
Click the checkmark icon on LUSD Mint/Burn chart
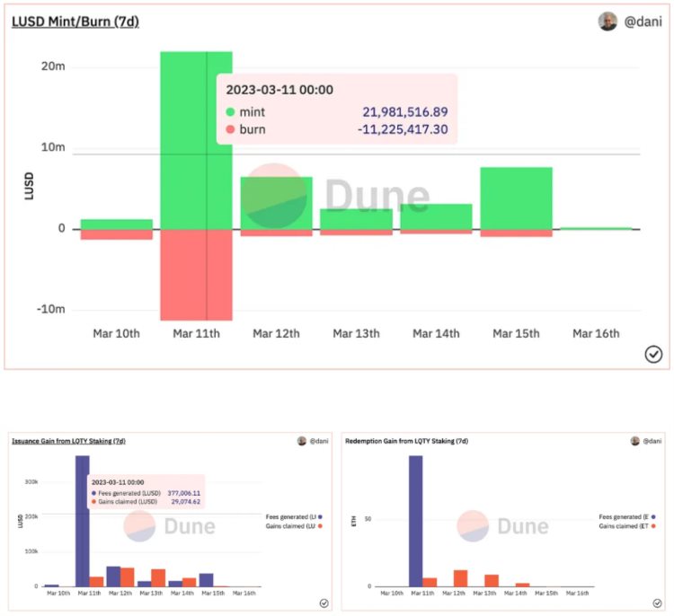tap(653, 355)
